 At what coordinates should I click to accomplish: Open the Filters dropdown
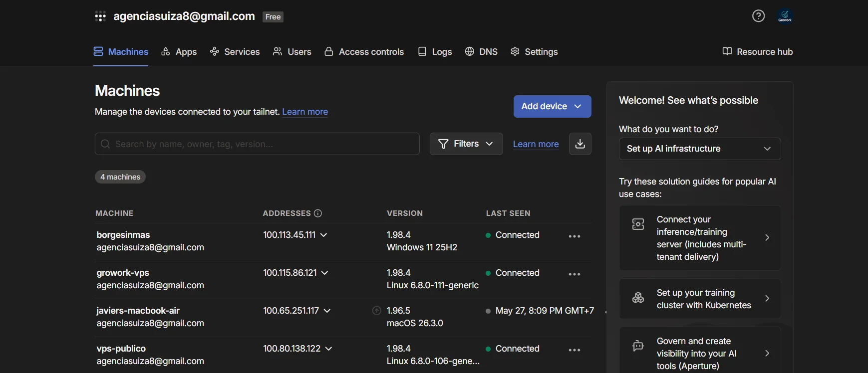tap(466, 144)
